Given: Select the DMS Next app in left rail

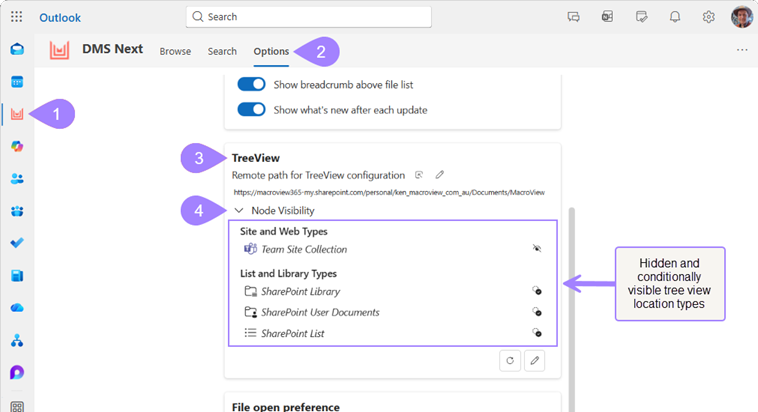Looking at the screenshot, I should click(17, 114).
